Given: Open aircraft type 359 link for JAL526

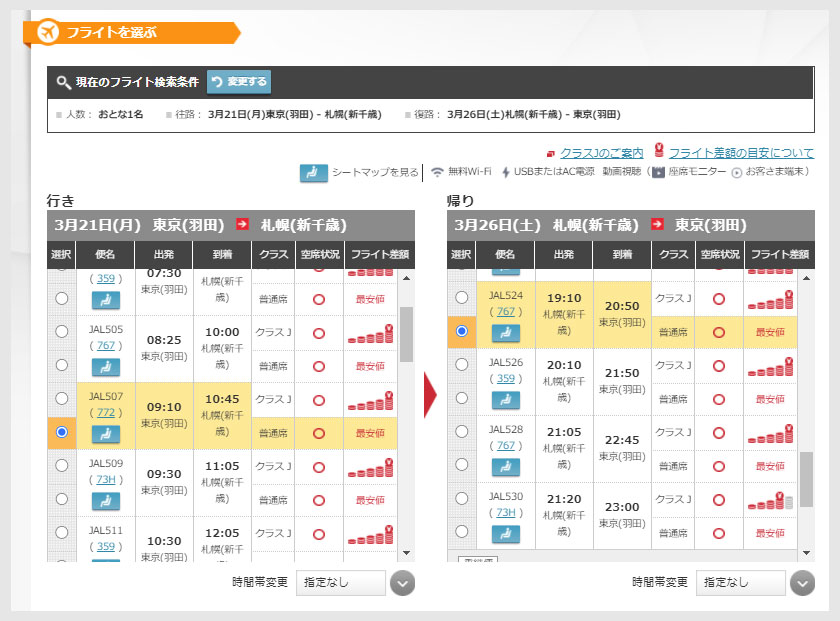Looking at the screenshot, I should point(506,378).
